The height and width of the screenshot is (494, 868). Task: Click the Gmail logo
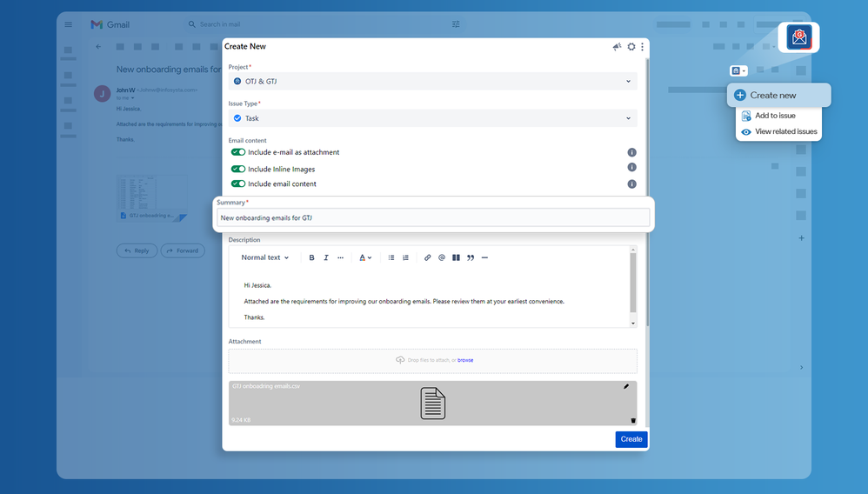pyautogui.click(x=110, y=24)
